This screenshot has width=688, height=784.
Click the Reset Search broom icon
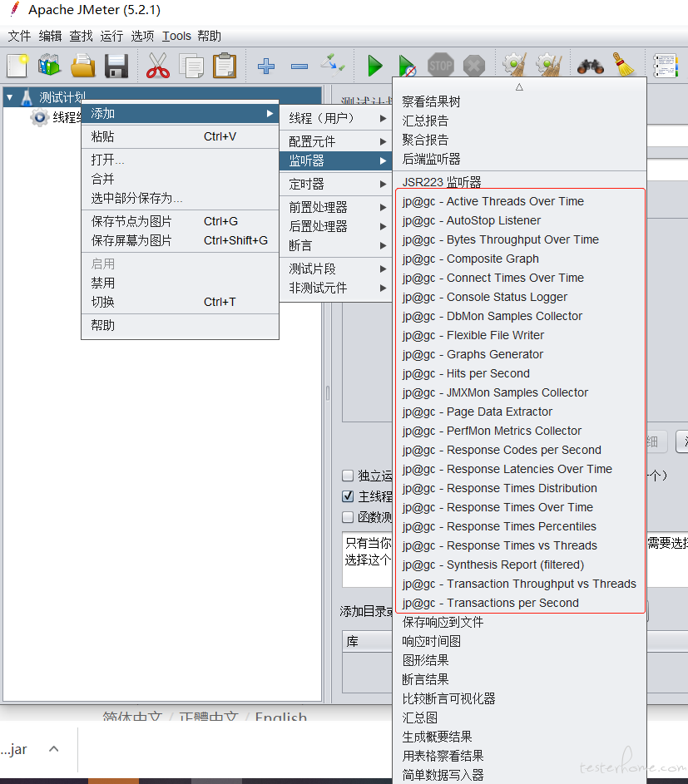[623, 65]
